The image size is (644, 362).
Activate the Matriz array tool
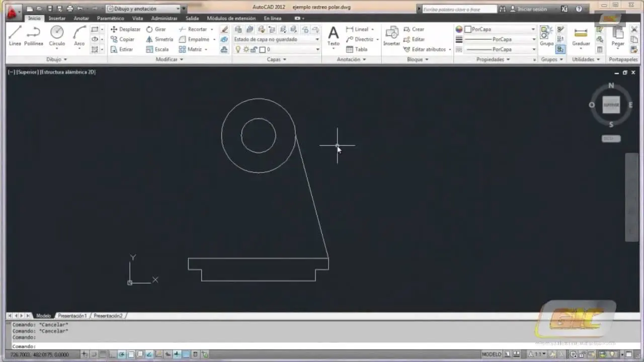(190, 49)
